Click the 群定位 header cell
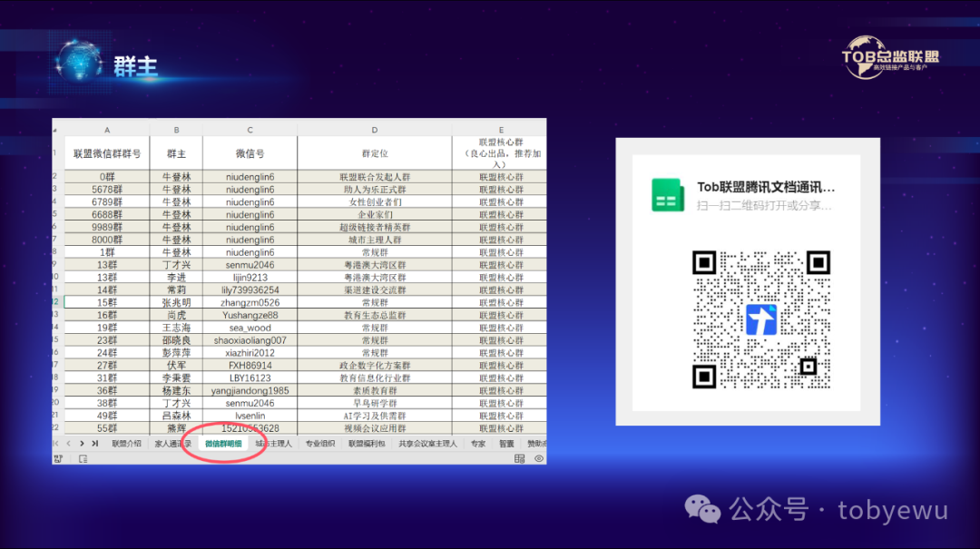Viewport: 980px width, 549px height. click(x=375, y=153)
